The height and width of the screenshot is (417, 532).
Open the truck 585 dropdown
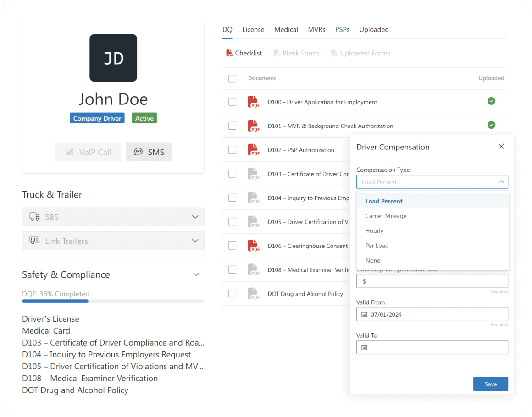click(113, 217)
